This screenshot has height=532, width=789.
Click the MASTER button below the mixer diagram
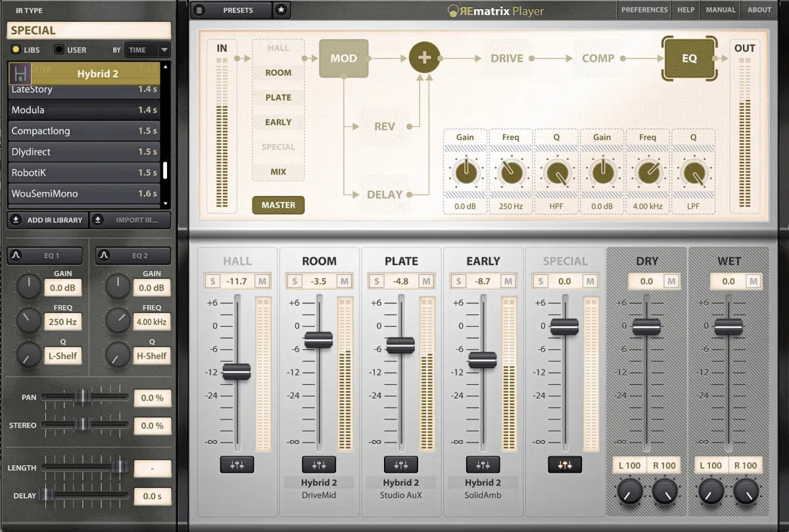point(277,205)
